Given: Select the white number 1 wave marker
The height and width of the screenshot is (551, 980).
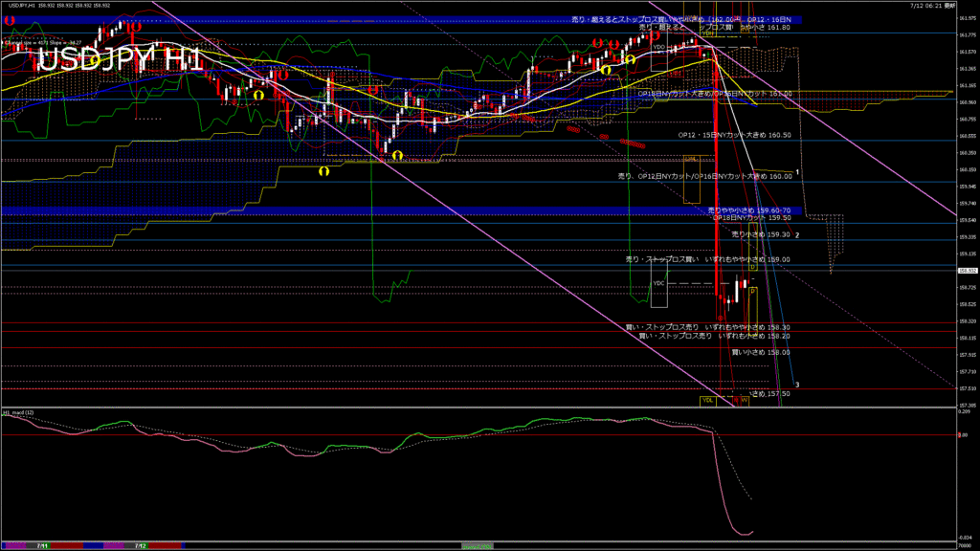Looking at the screenshot, I should point(797,171).
